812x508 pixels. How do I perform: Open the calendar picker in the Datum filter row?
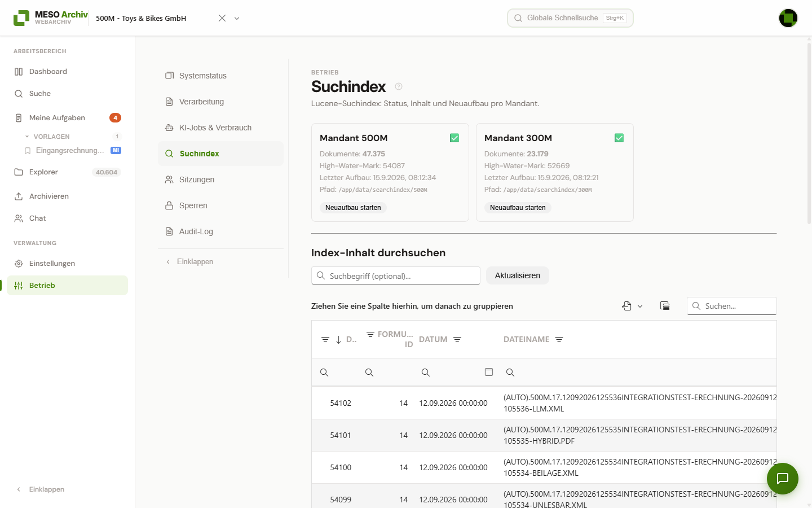[489, 372]
